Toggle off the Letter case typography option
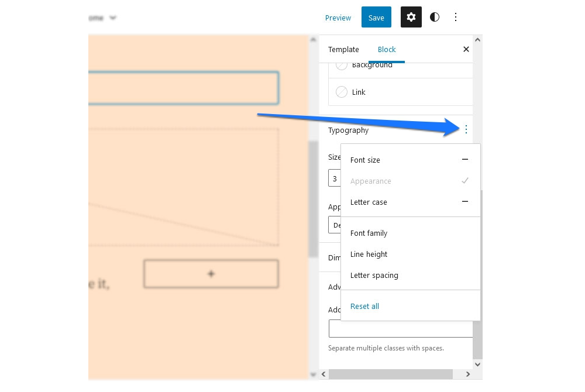Viewport: 585px width, 392px height. click(x=465, y=201)
